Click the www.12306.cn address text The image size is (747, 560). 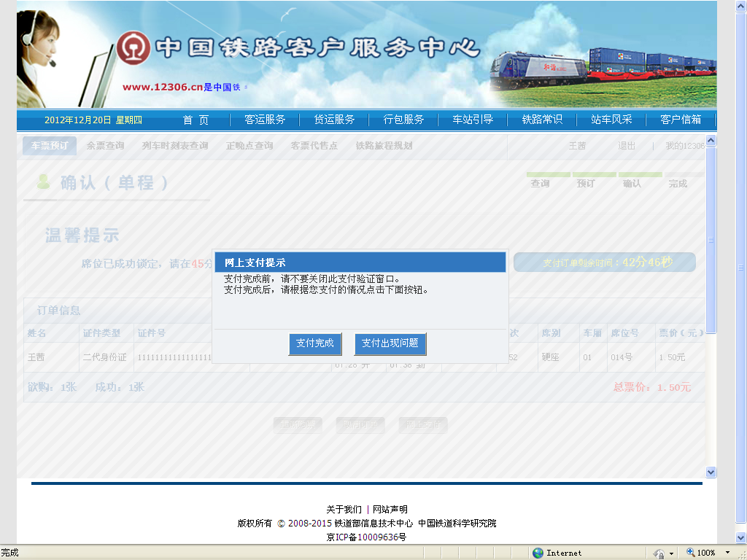click(163, 87)
